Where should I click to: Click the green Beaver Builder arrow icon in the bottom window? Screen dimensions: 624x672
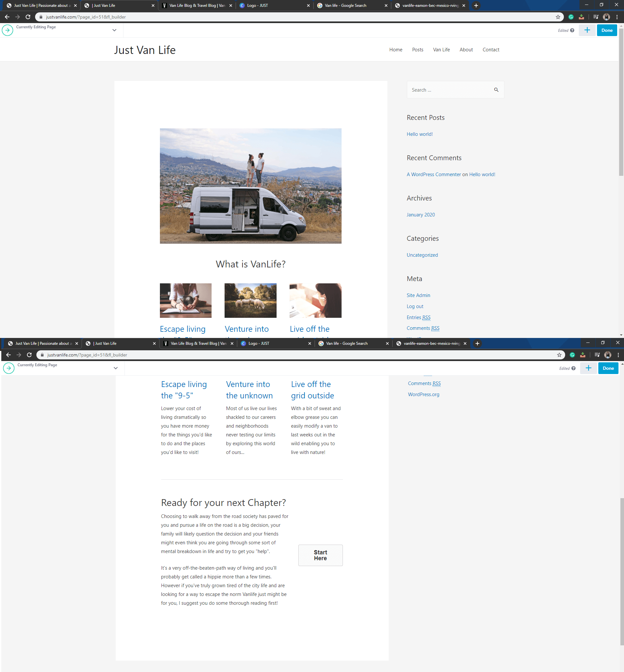(x=9, y=368)
